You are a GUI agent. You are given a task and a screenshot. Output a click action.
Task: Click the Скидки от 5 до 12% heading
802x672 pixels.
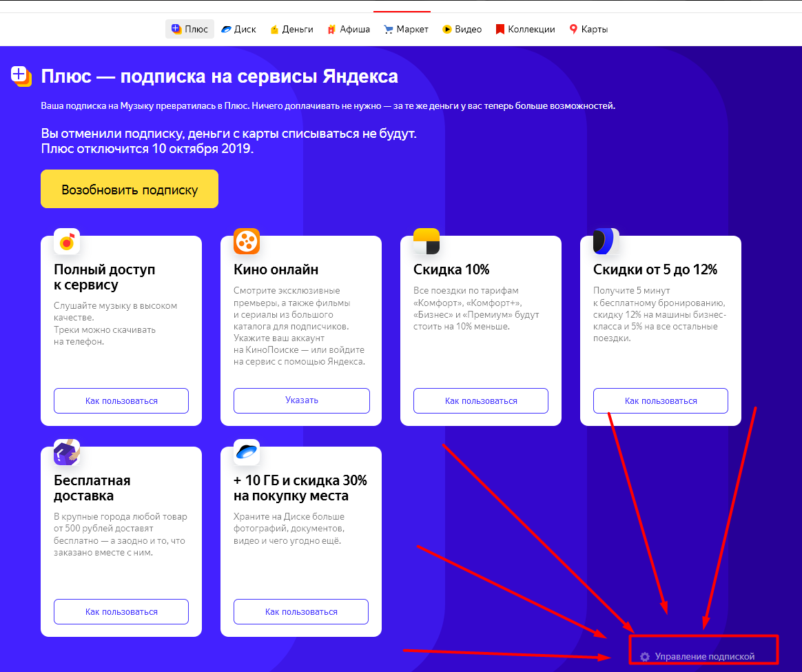(x=655, y=269)
